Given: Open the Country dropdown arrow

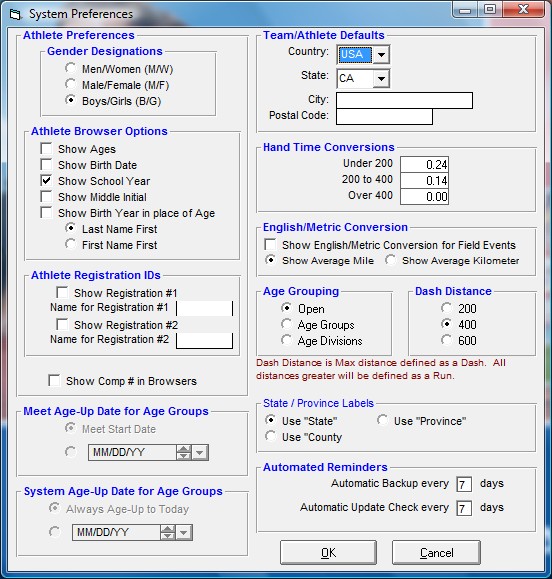Looking at the screenshot, I should coord(381,55).
